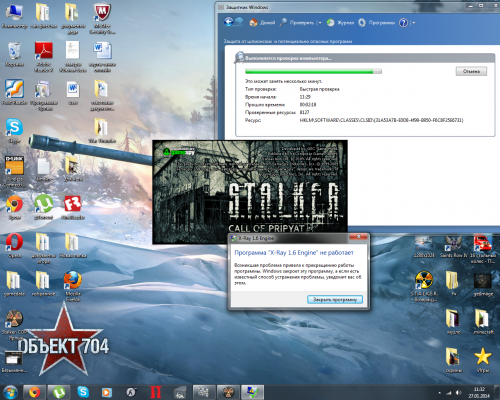
Task: Launch Foxit Reader desktop shortcut
Action: 14,92
